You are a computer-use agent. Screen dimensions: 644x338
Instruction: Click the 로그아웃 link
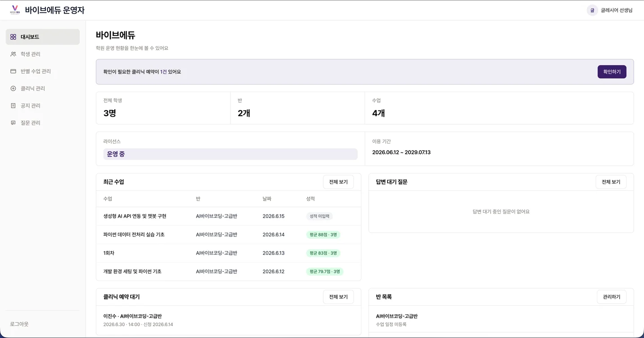(x=19, y=324)
